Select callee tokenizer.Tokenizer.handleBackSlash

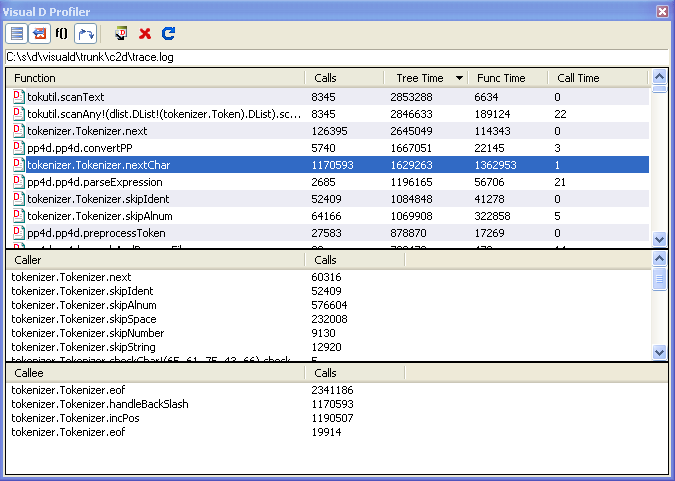(x=100, y=404)
